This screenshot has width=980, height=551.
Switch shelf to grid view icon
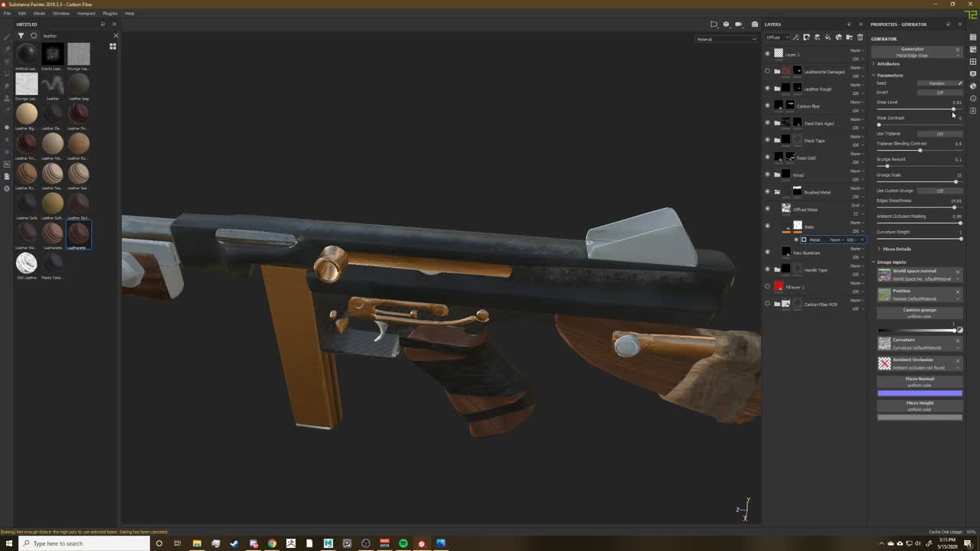click(113, 46)
